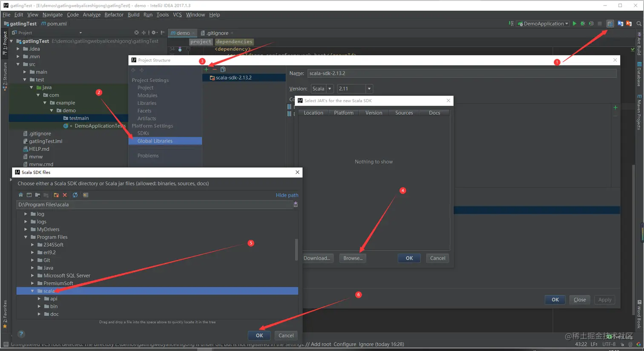Delete selected item with red X icon
The height and width of the screenshot is (351, 644).
(65, 195)
